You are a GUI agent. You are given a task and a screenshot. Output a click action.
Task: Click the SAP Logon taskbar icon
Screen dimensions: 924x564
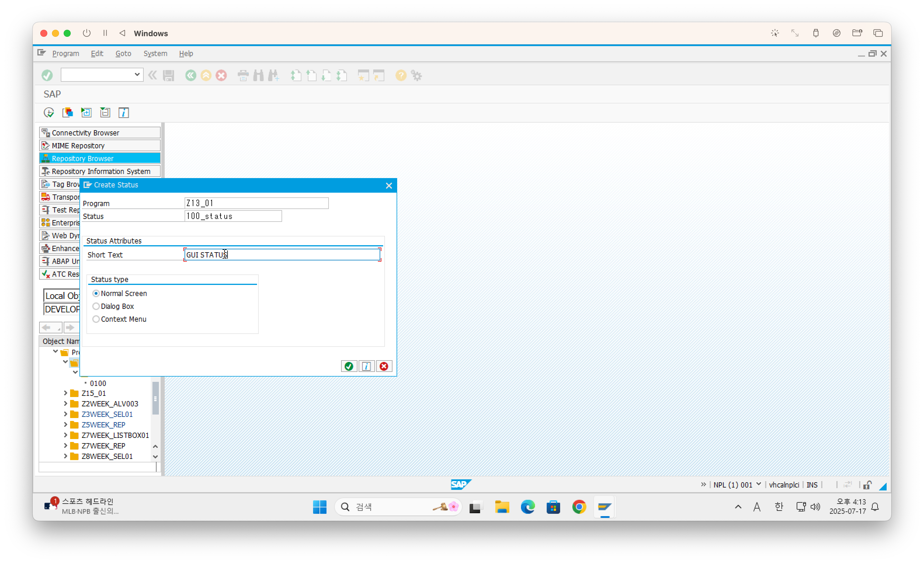click(x=605, y=507)
